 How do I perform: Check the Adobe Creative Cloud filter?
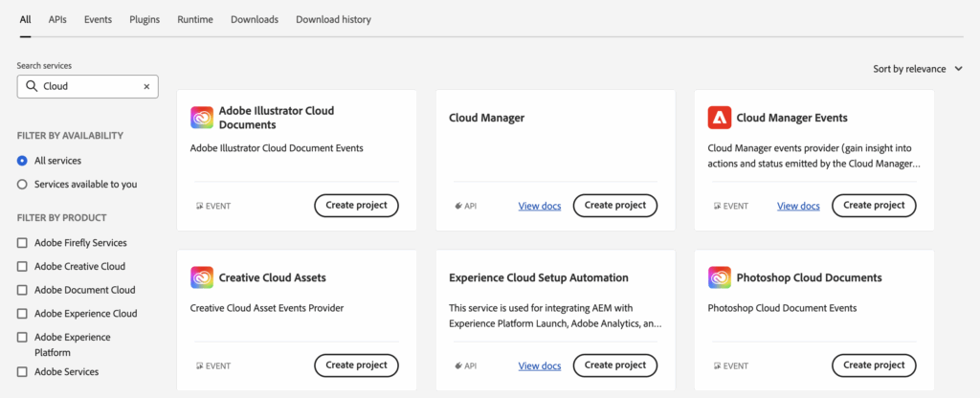tap(22, 267)
